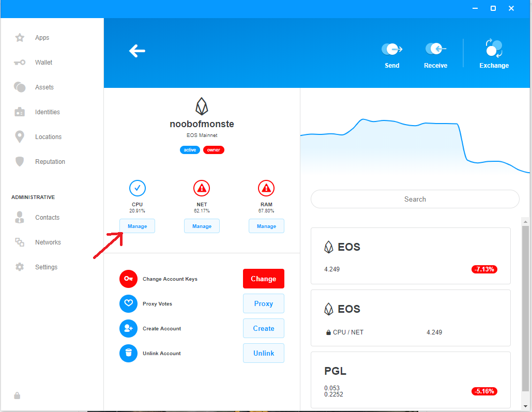Click the Create button

click(264, 328)
